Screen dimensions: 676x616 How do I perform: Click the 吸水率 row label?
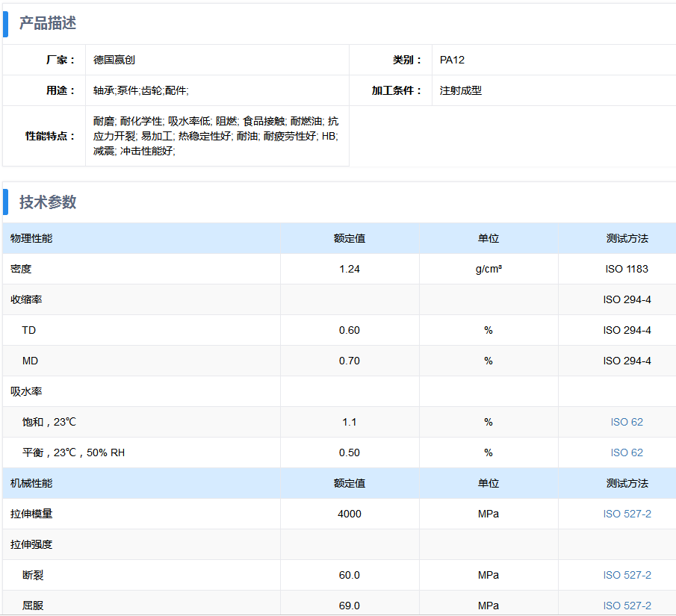26,391
